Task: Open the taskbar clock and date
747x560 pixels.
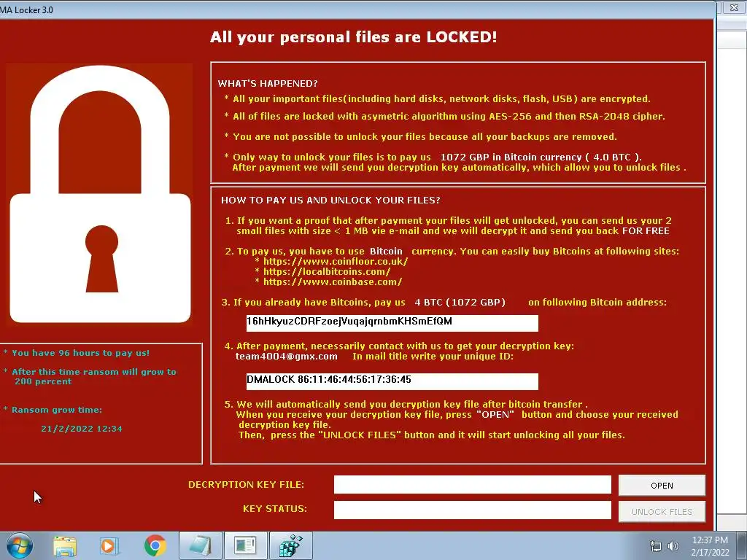Action: 710,546
